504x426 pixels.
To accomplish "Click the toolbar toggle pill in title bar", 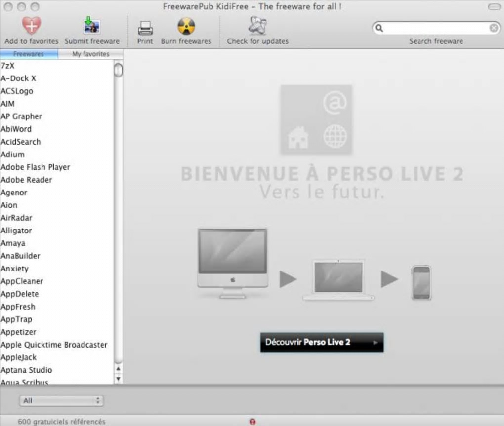I will 494,7.
